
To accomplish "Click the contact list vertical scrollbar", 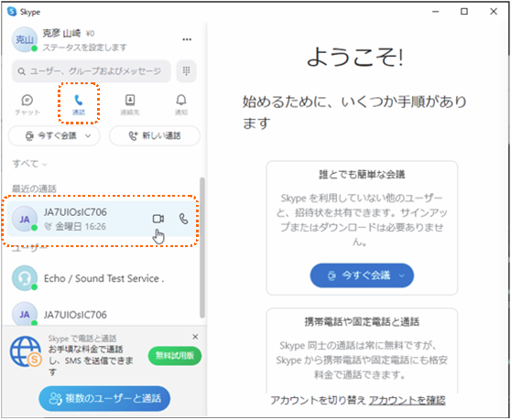I will coord(202,247).
